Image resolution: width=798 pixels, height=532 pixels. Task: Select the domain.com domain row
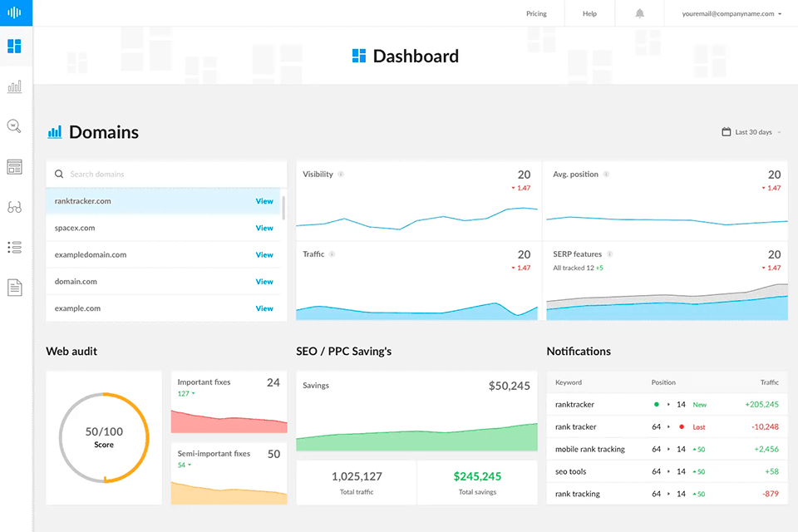pyautogui.click(x=163, y=282)
